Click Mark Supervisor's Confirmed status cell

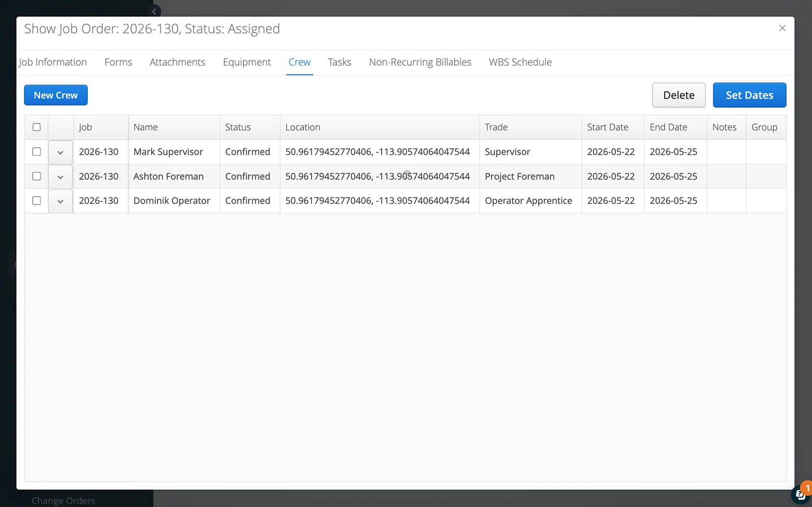(x=250, y=152)
